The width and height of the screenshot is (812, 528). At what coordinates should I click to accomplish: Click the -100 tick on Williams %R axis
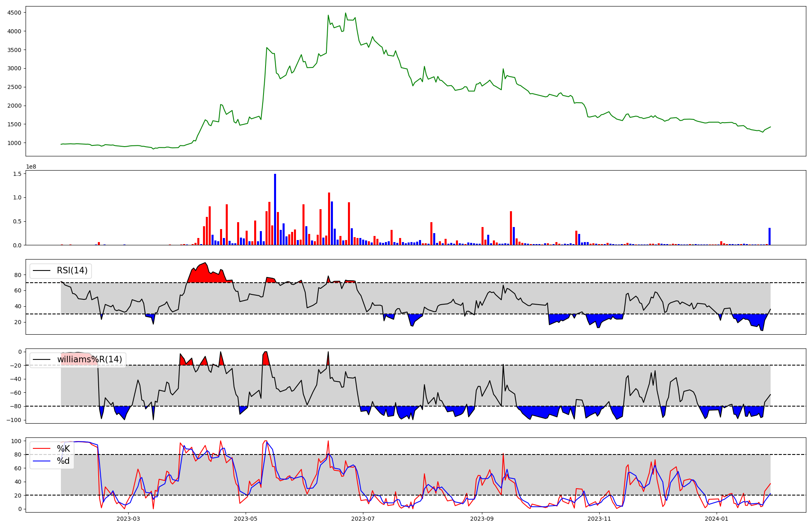tap(14, 420)
